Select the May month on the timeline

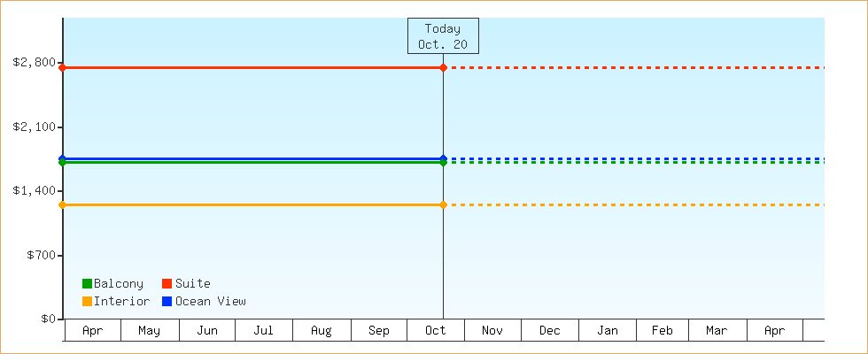(x=150, y=331)
